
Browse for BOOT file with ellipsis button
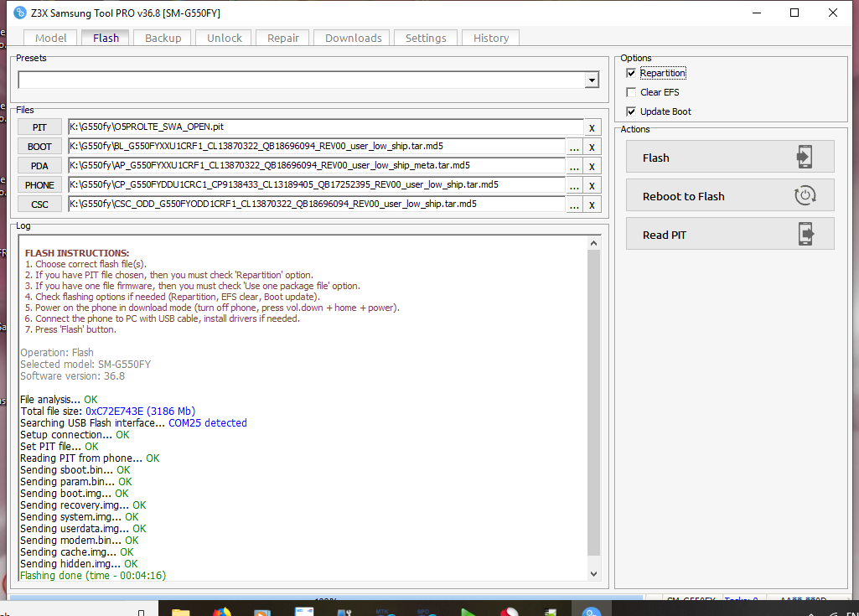[574, 147]
